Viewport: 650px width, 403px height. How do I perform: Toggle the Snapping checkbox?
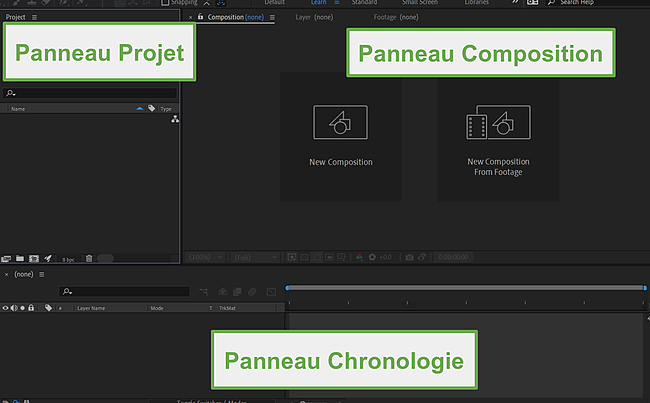165,2
